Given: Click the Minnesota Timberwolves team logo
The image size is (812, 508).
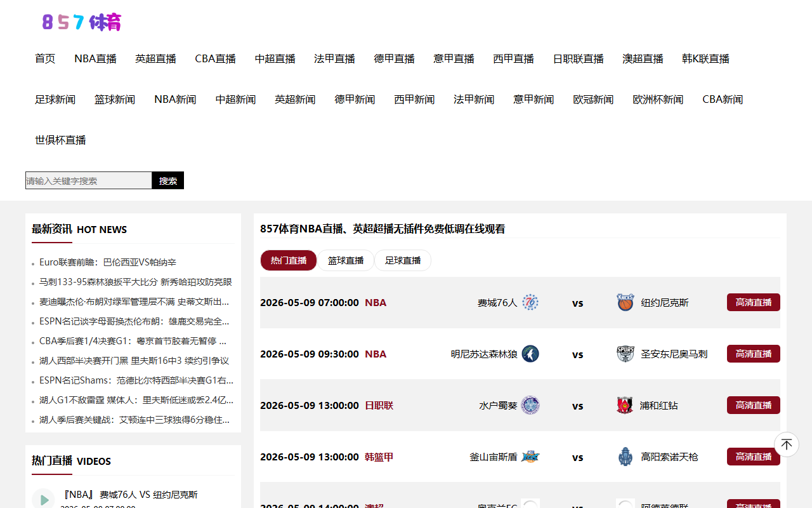Looking at the screenshot, I should (x=530, y=354).
